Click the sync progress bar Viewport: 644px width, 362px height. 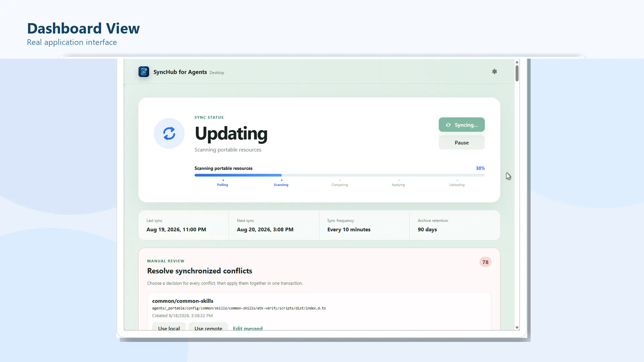(x=339, y=175)
